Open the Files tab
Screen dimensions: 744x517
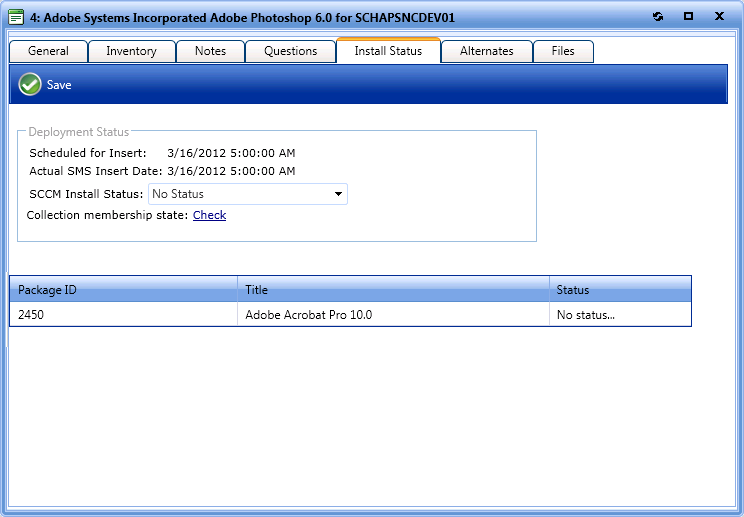point(563,51)
